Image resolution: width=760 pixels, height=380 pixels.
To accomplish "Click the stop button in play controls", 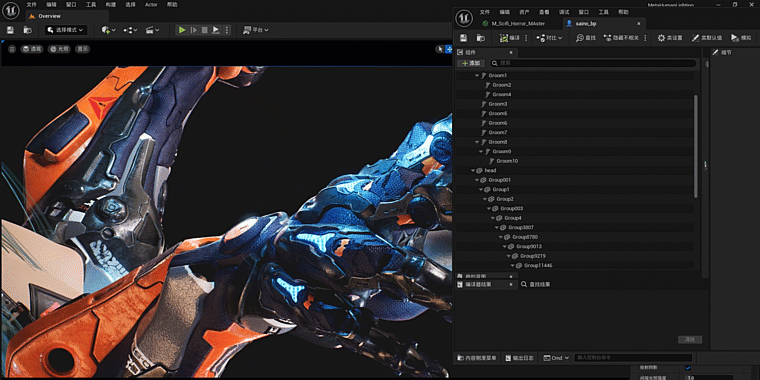I will click(205, 30).
